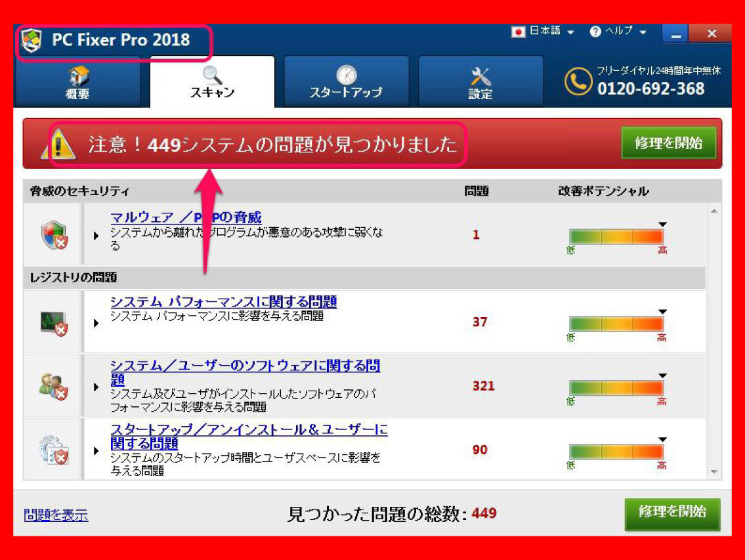This screenshot has width=745, height=560.
Task: Click the startup/uninstall gear icon
Action: (x=53, y=450)
